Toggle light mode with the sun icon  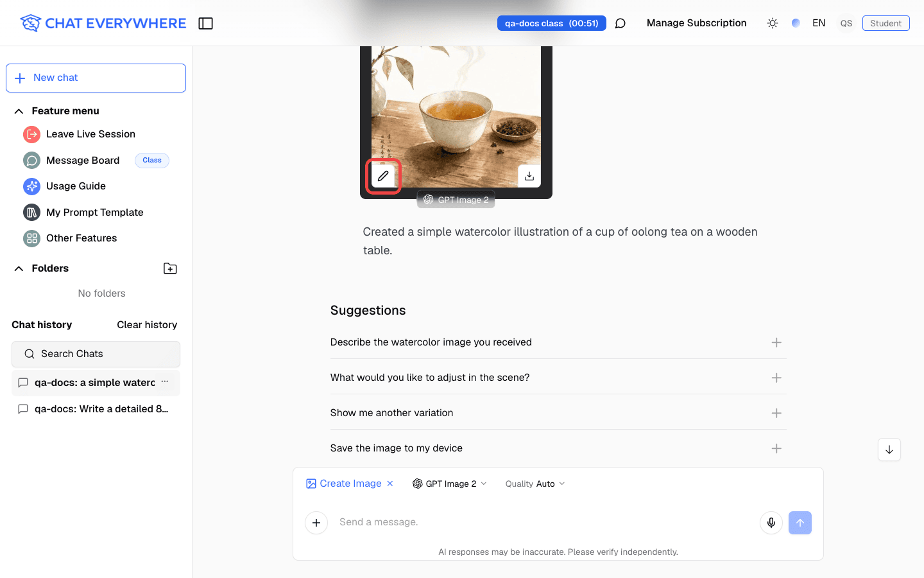point(773,23)
